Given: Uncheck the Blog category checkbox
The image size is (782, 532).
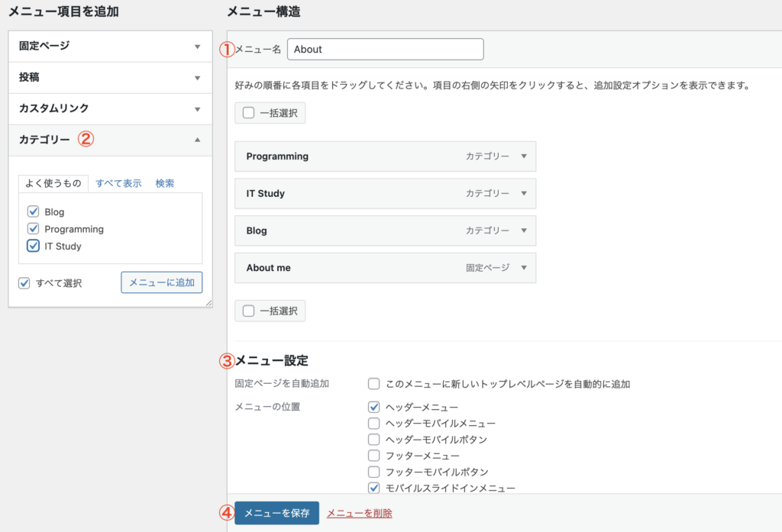Looking at the screenshot, I should (33, 211).
